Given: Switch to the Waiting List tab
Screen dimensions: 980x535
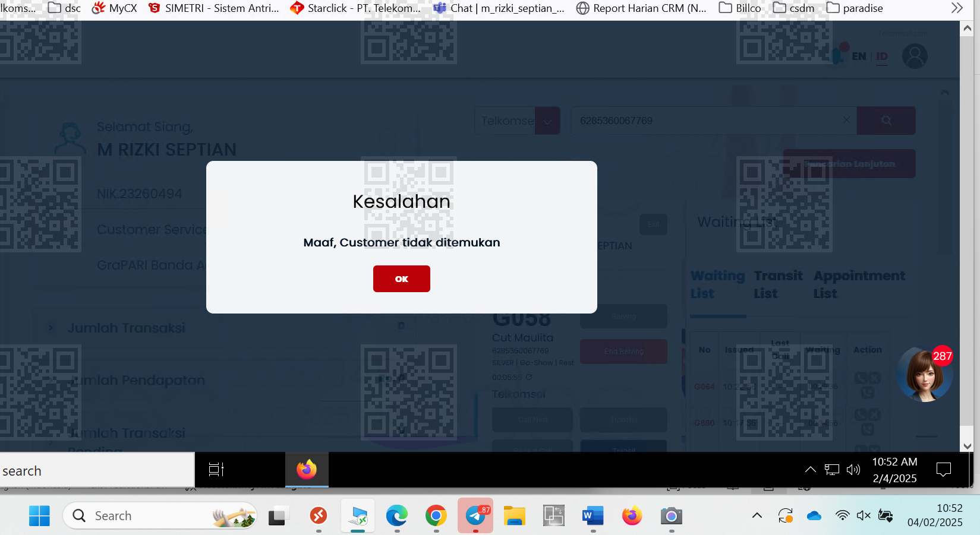Looking at the screenshot, I should click(x=717, y=284).
